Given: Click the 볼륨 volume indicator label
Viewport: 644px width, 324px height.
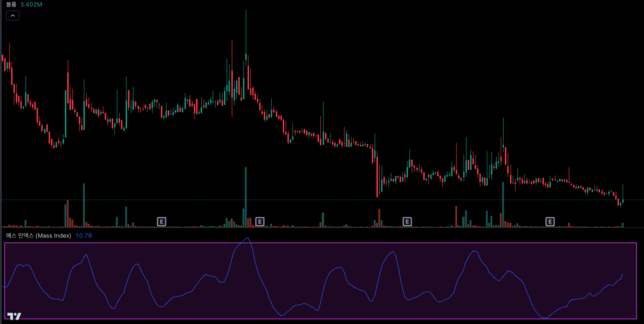Looking at the screenshot, I should coord(10,4).
